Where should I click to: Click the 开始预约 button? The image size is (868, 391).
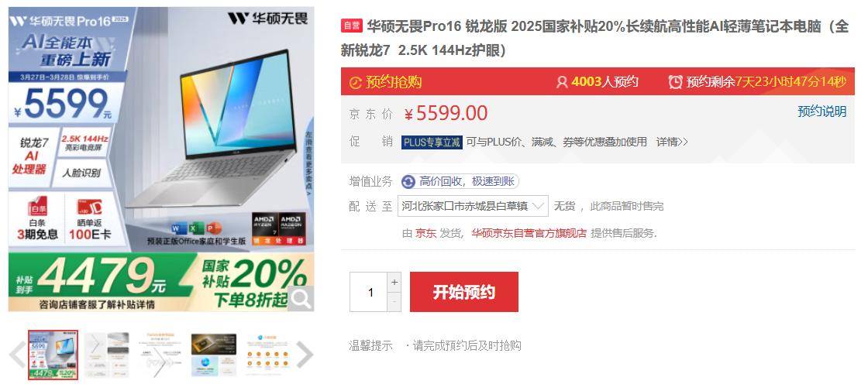click(464, 292)
